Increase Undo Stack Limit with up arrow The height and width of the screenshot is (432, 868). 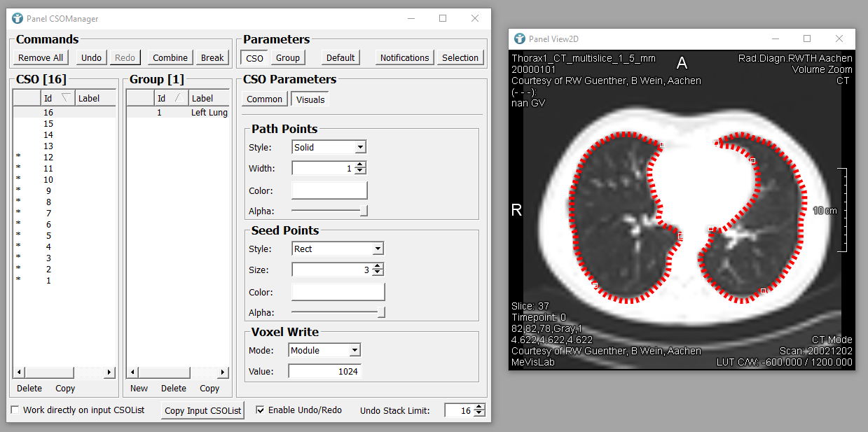pos(479,407)
